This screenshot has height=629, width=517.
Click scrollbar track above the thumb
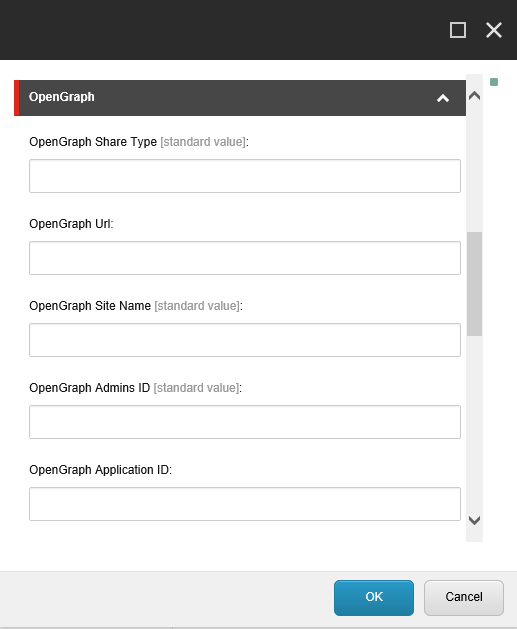click(474, 168)
